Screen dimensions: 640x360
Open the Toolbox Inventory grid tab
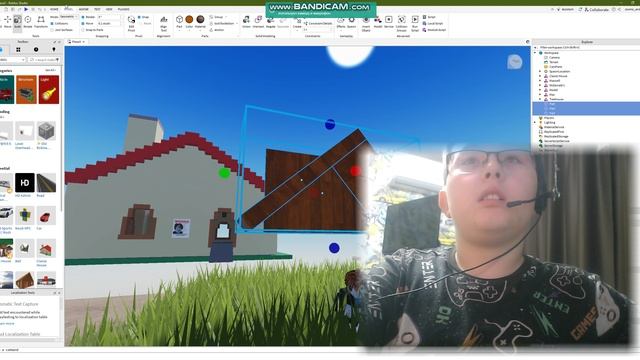[18, 49]
